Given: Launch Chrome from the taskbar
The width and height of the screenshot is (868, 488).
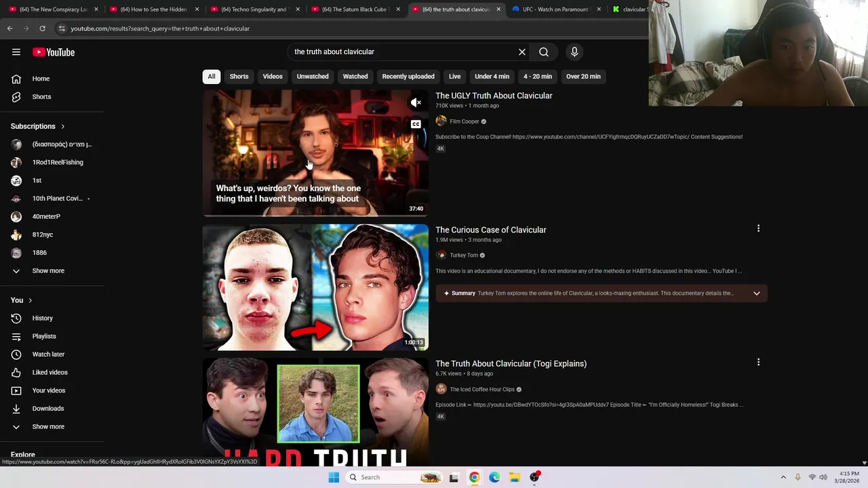Looking at the screenshot, I should tap(474, 477).
